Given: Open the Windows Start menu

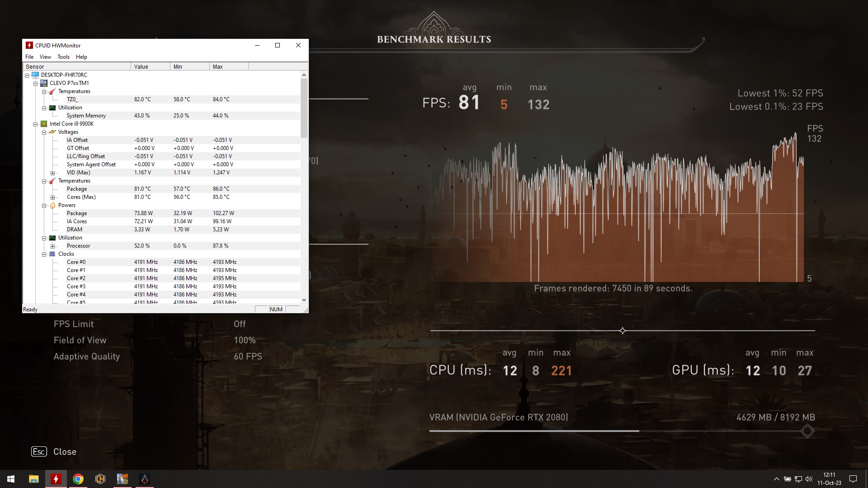Looking at the screenshot, I should [x=11, y=479].
